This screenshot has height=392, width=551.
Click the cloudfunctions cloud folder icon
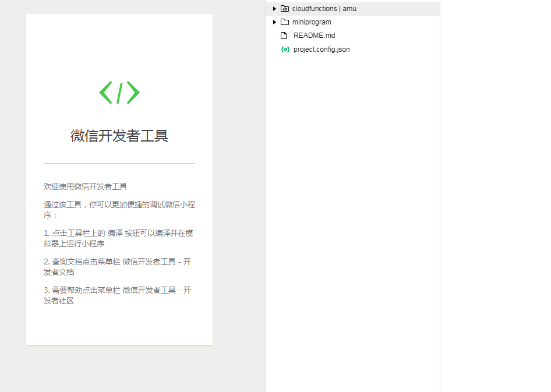pos(285,8)
